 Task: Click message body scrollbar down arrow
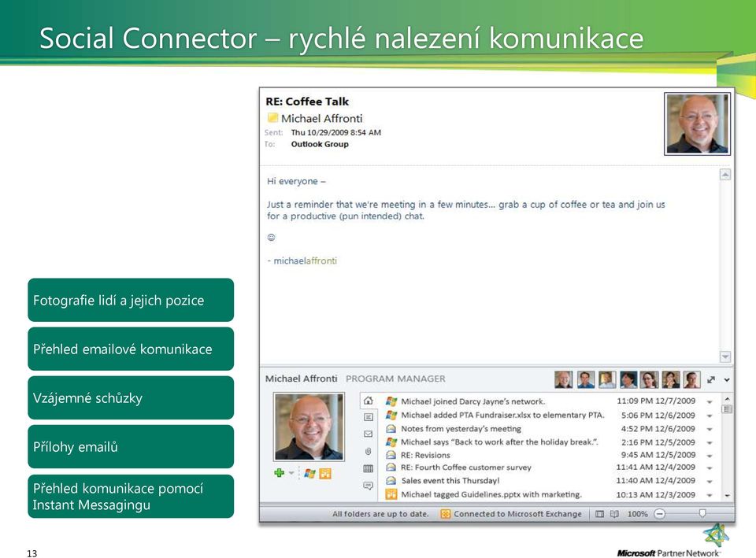[725, 357]
